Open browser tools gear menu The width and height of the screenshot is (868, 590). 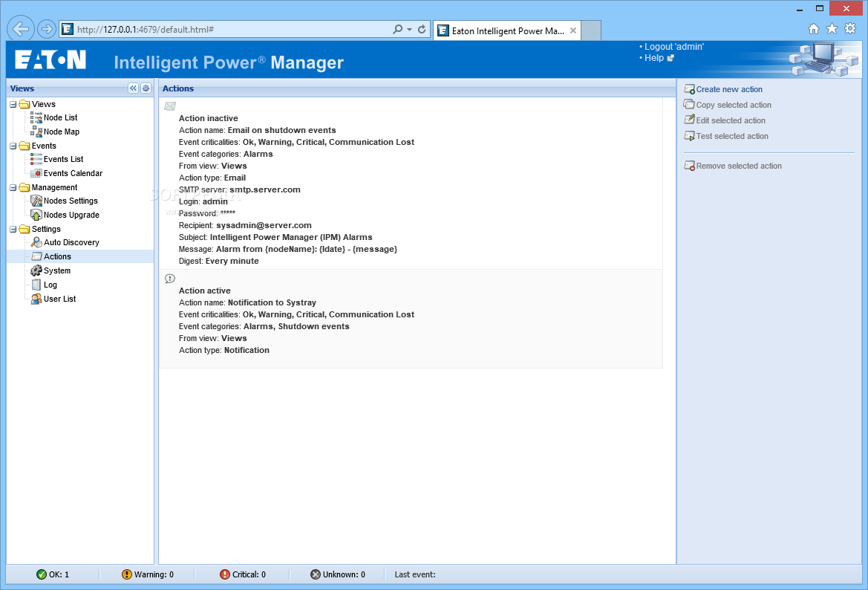click(850, 29)
